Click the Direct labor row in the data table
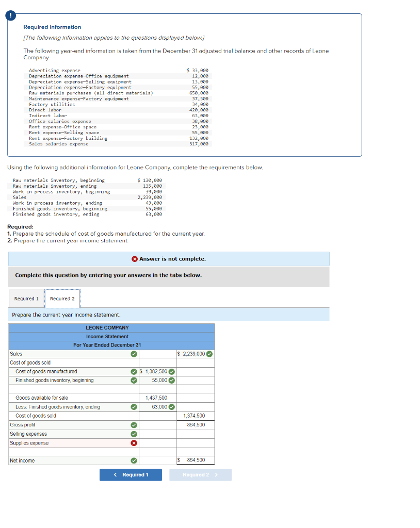Image resolution: width=420 pixels, height=528 pixels. [x=118, y=110]
